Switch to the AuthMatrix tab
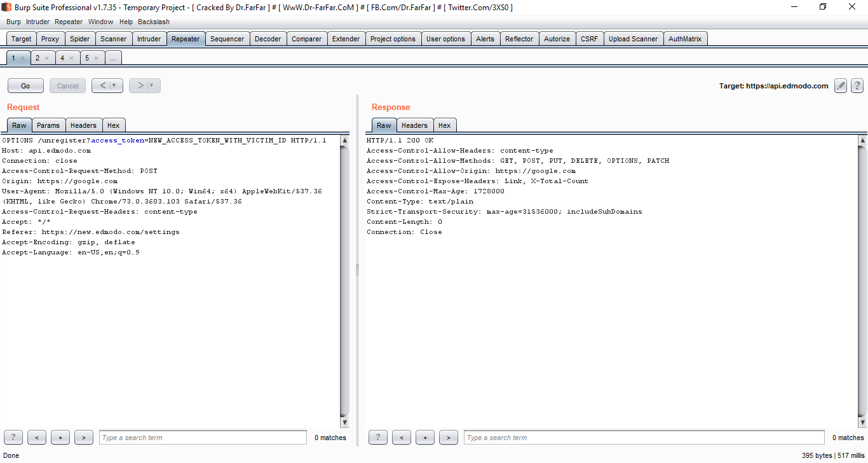 click(685, 39)
